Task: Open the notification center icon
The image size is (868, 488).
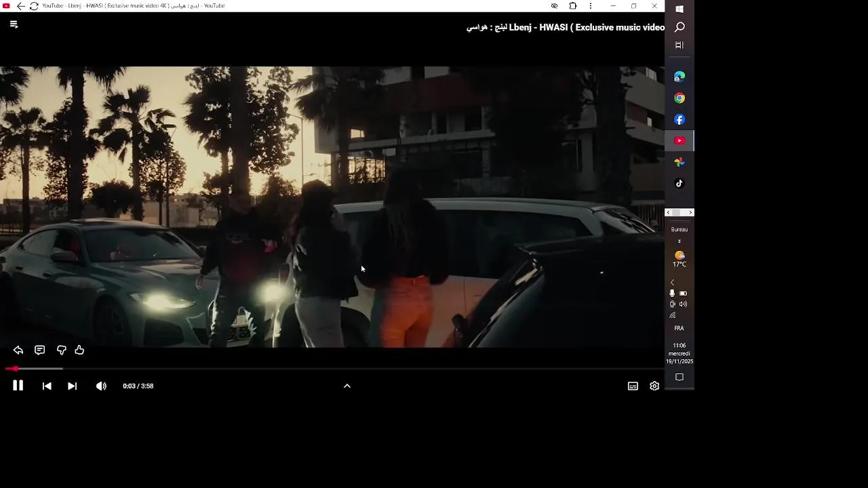Action: [x=679, y=378]
